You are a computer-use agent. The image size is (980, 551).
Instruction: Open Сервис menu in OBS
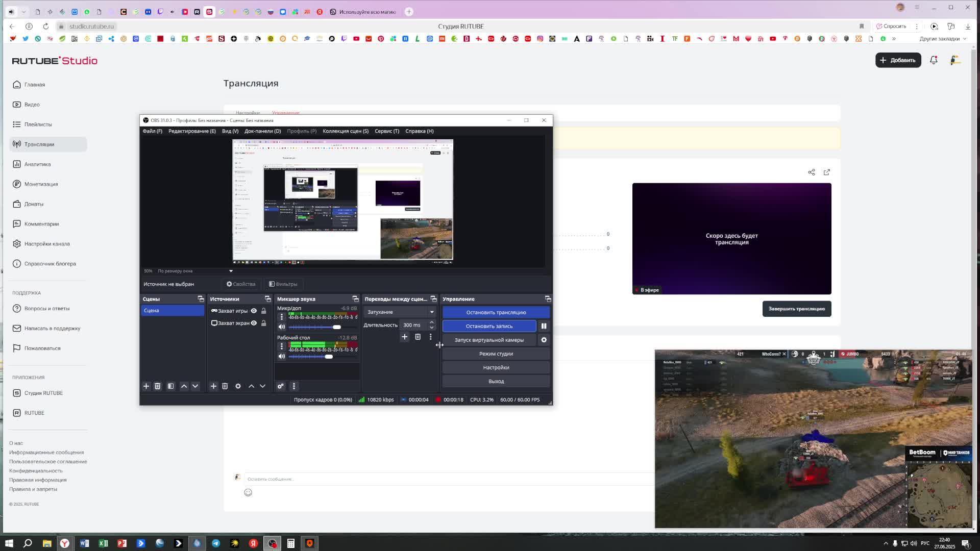tap(387, 131)
